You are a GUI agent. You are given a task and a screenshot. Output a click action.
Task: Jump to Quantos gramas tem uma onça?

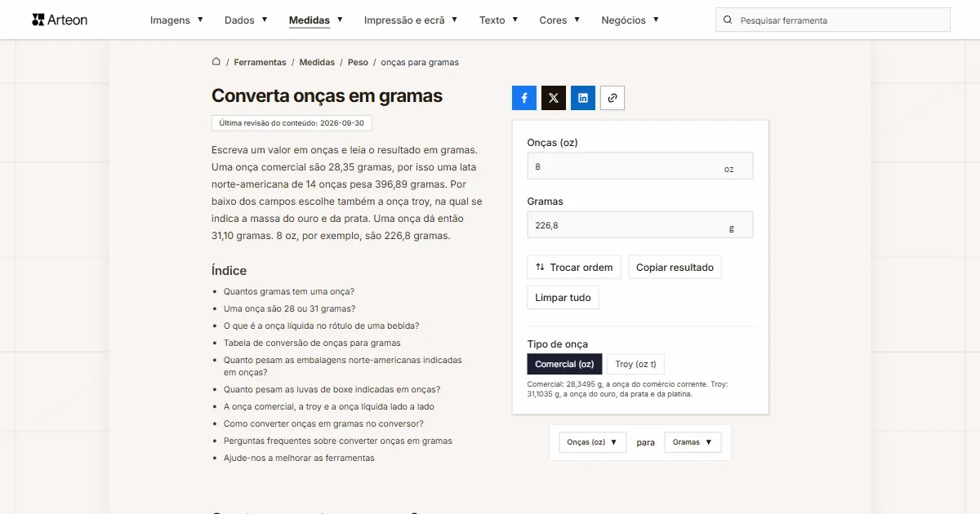pyautogui.click(x=289, y=291)
